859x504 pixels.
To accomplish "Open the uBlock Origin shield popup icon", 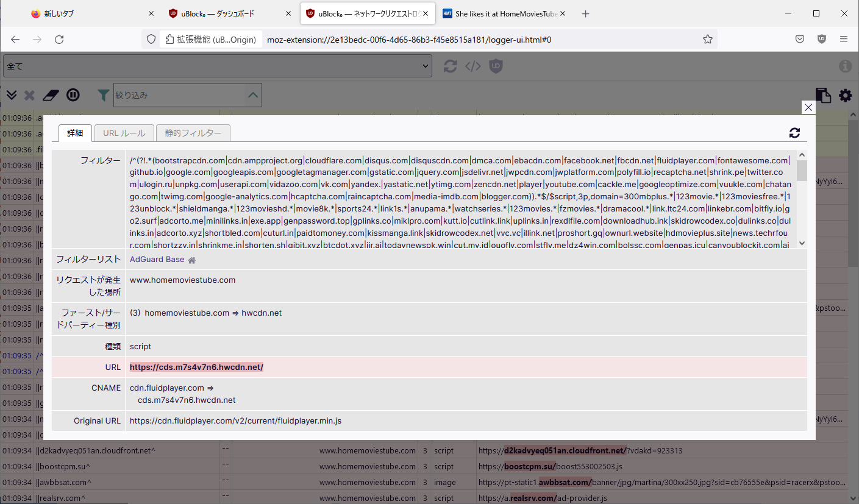I will coord(496,66).
